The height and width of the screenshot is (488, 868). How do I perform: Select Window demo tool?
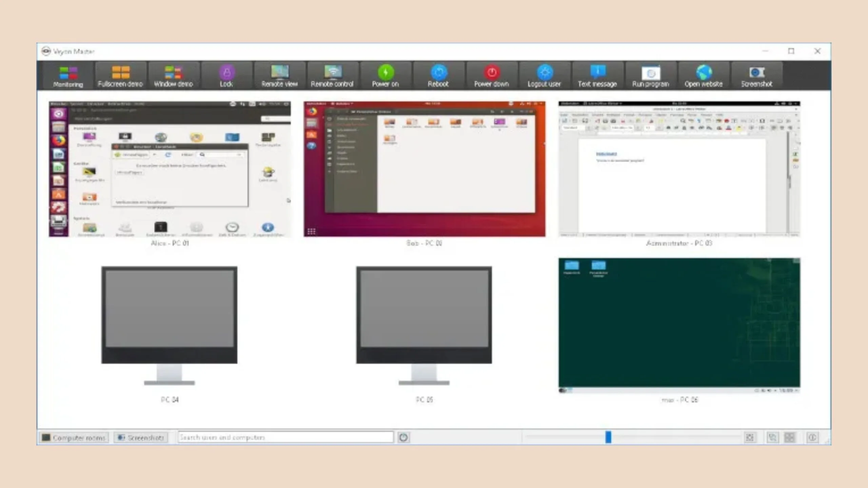click(173, 76)
